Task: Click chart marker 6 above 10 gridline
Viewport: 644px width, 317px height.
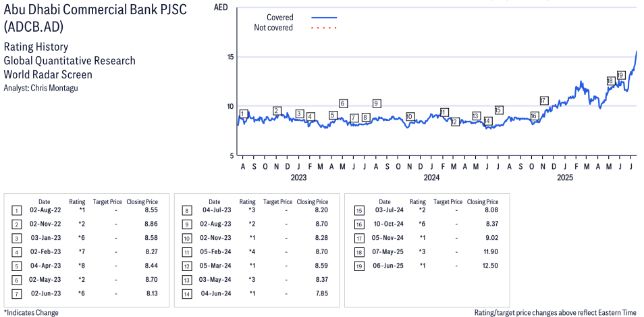Action: click(x=344, y=103)
